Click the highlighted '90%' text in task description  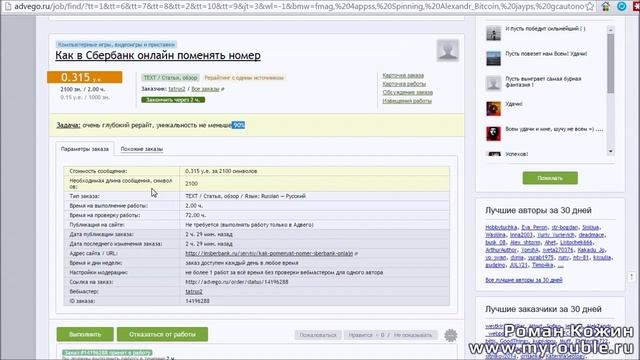[x=238, y=125]
